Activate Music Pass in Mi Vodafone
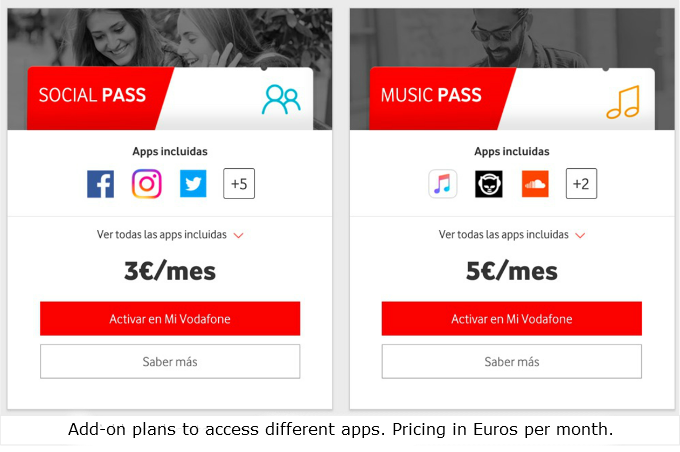Screen dimensions: 680x452 click(x=512, y=318)
